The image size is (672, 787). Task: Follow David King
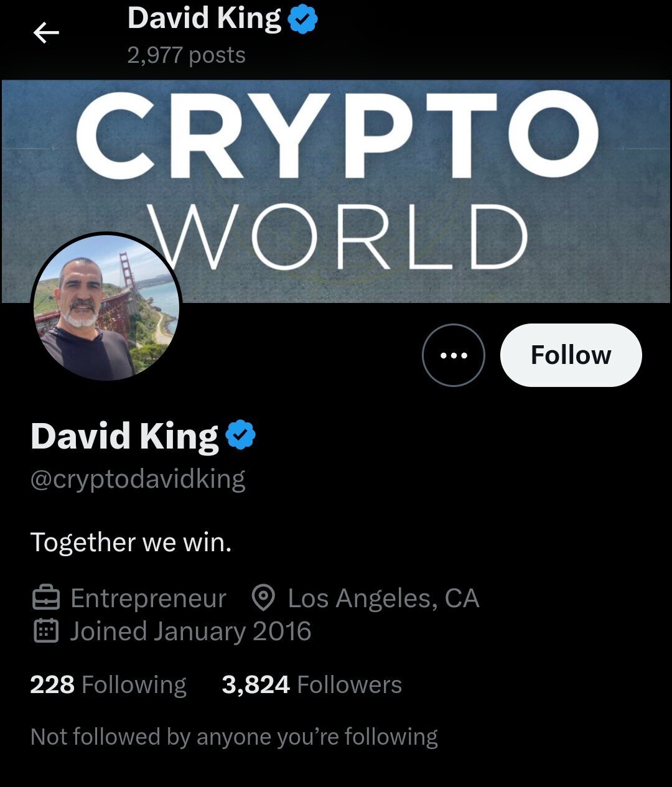571,355
